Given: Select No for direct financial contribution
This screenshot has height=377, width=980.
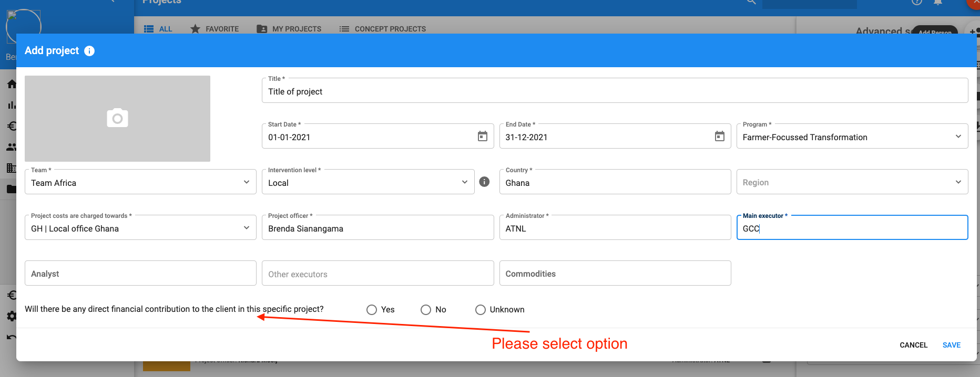Looking at the screenshot, I should pos(426,310).
